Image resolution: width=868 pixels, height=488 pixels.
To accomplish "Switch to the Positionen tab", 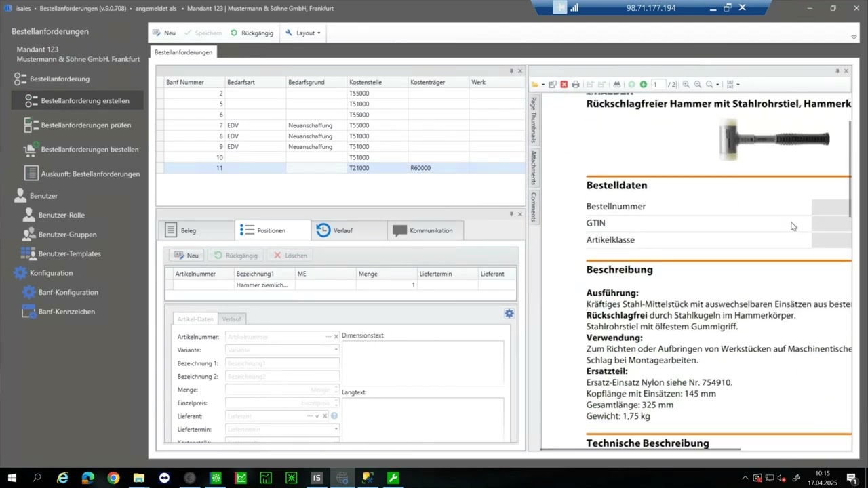I will 273,230.
